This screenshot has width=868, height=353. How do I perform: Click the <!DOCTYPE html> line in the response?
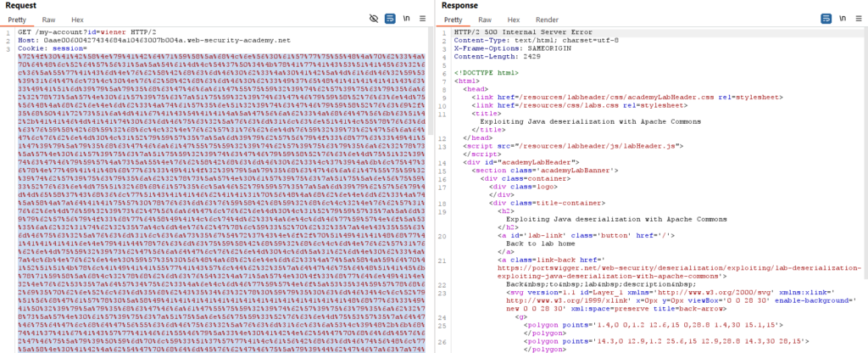(486, 73)
